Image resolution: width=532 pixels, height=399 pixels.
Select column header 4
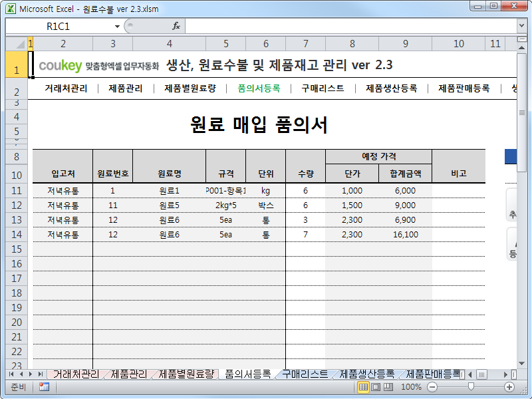170,43
